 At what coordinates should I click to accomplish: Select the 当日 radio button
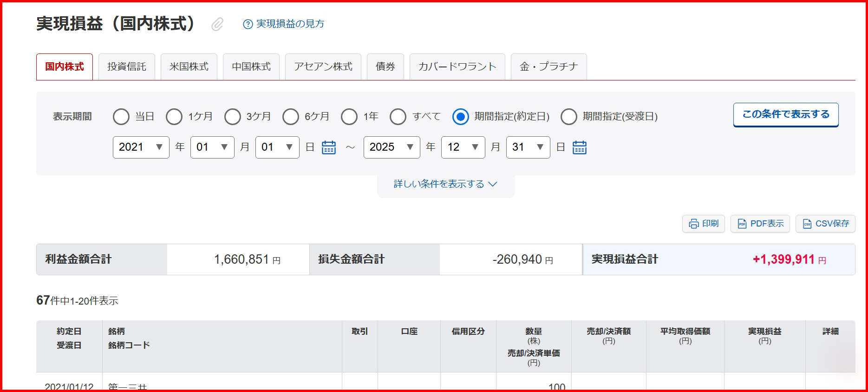(x=121, y=117)
